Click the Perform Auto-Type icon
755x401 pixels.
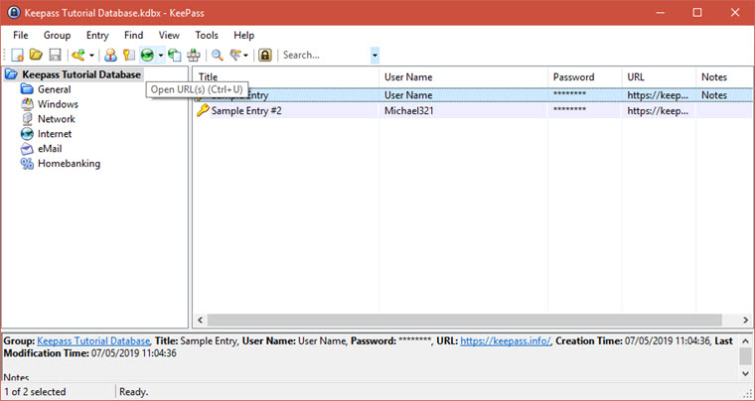(x=194, y=55)
